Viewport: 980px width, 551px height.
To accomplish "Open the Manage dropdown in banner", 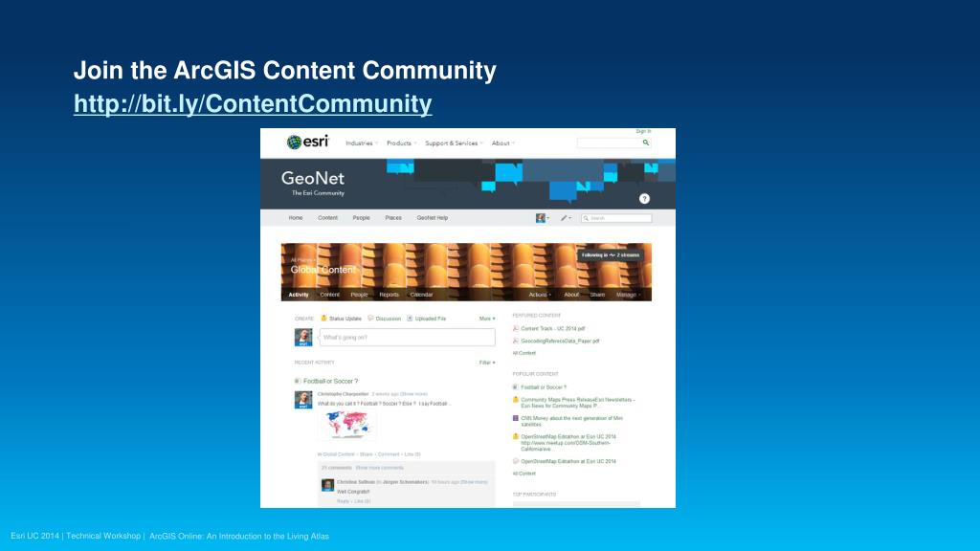I will tap(628, 295).
